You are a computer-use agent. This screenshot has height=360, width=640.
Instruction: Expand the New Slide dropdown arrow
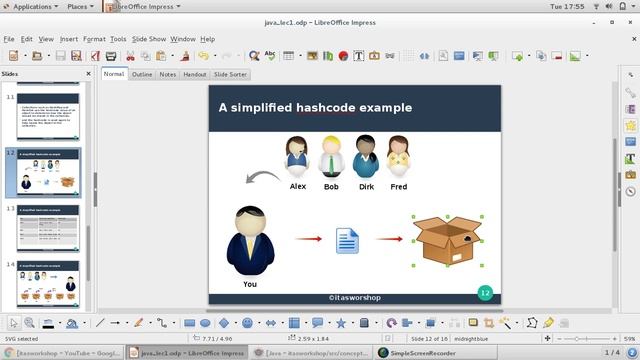(529, 56)
